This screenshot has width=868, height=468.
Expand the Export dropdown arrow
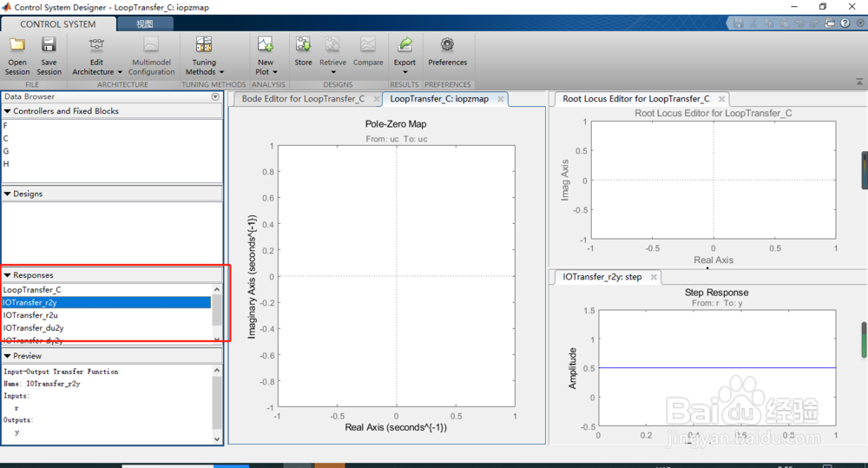[x=404, y=72]
